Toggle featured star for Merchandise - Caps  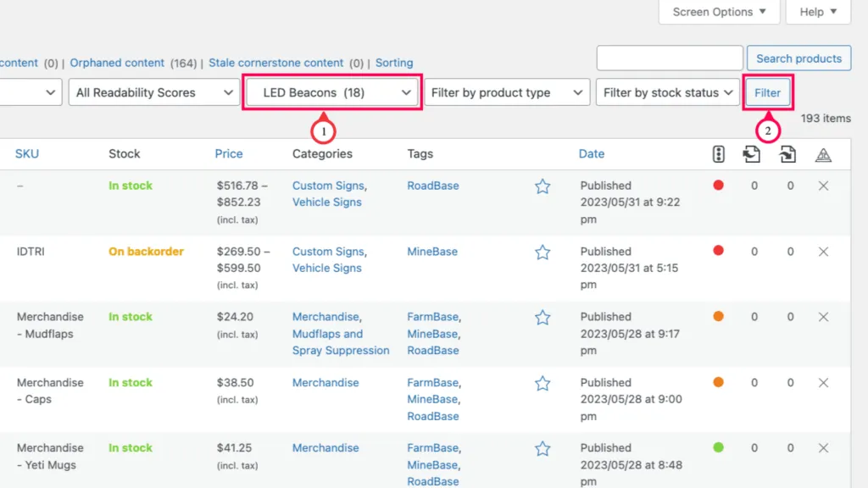click(542, 384)
